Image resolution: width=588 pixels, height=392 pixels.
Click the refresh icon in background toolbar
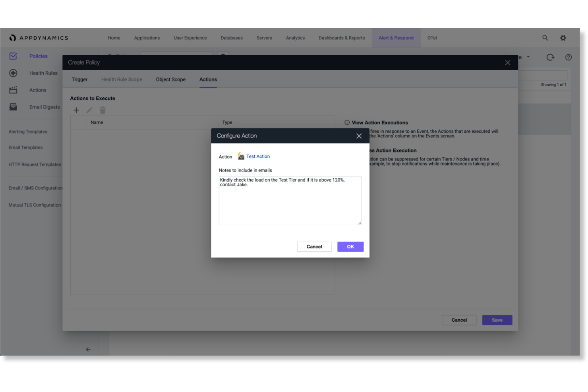[550, 57]
